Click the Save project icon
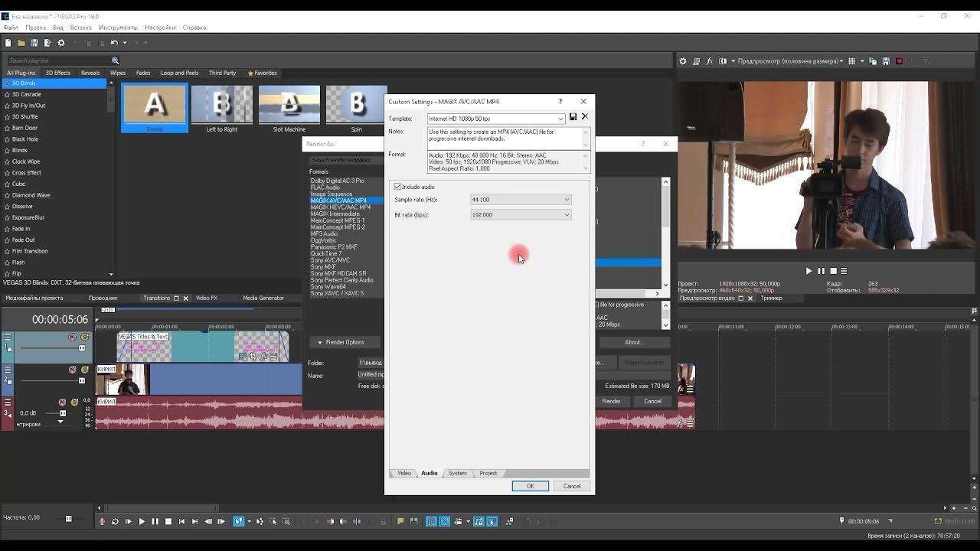This screenshot has width=980, height=551. pos(34,43)
